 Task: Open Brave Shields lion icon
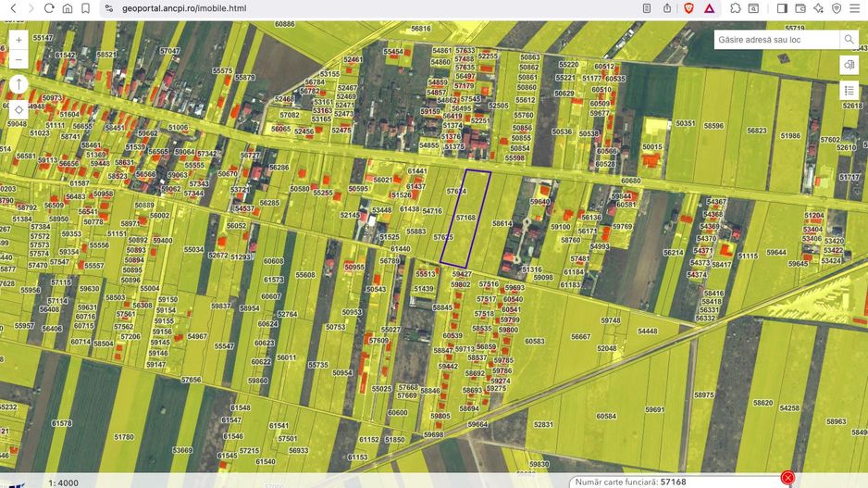(688, 8)
